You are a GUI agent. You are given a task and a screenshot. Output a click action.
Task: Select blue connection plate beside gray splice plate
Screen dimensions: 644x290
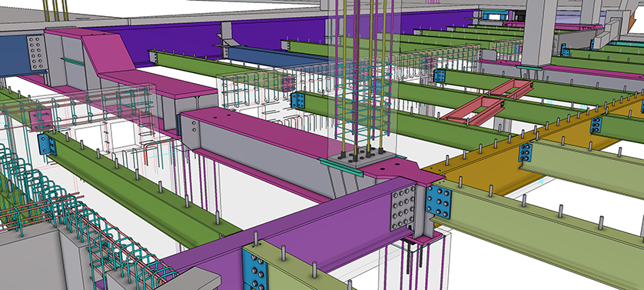click(438, 201)
